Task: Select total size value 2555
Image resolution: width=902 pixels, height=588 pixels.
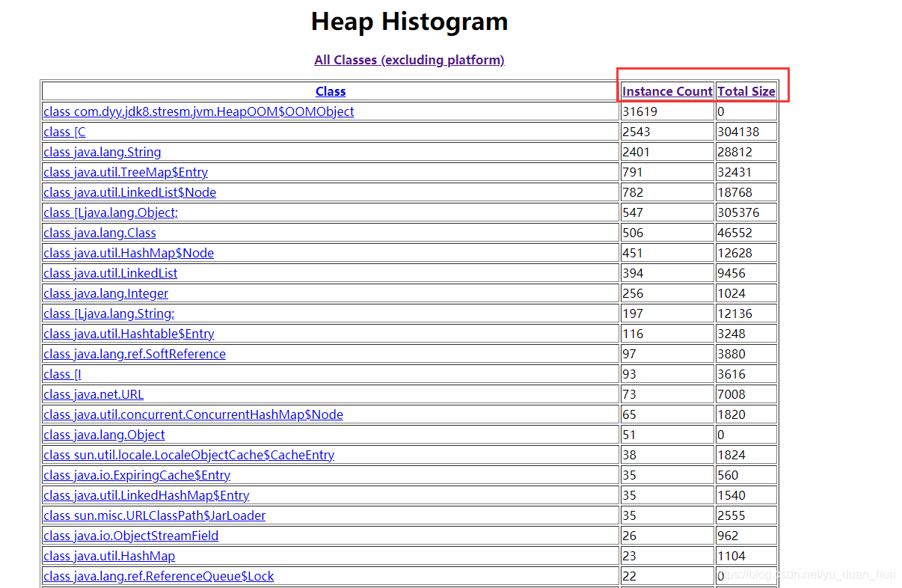Action: click(x=731, y=515)
